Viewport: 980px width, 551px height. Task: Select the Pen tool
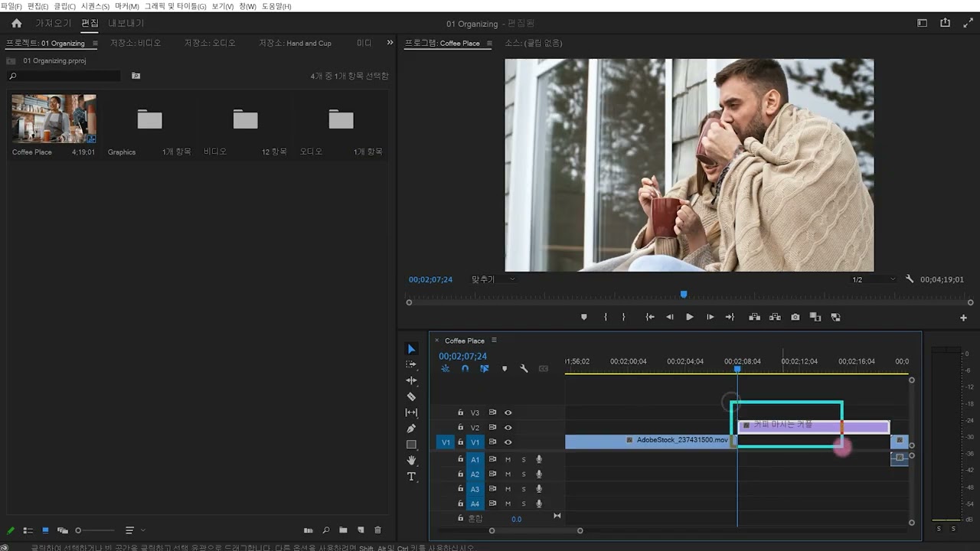(411, 429)
